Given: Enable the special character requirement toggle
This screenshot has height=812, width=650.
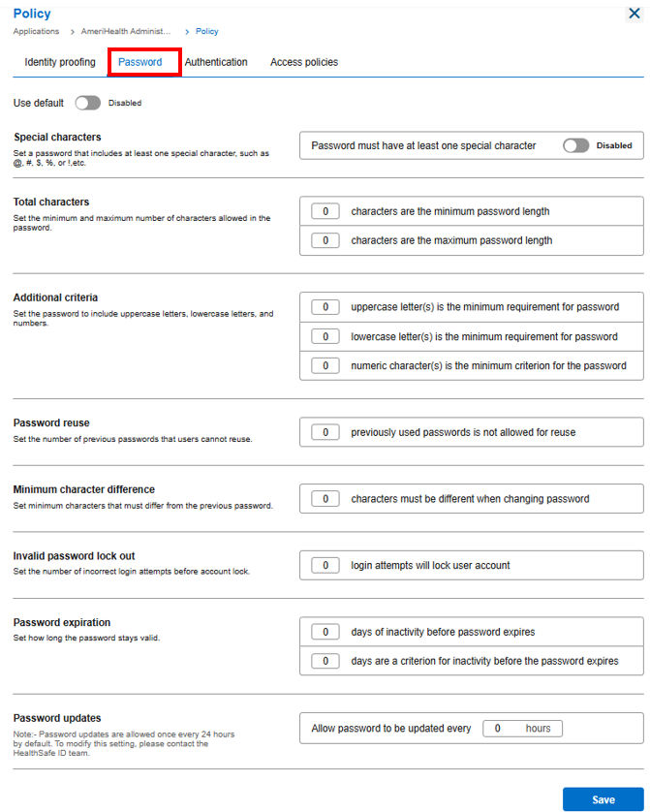Looking at the screenshot, I should click(576, 145).
